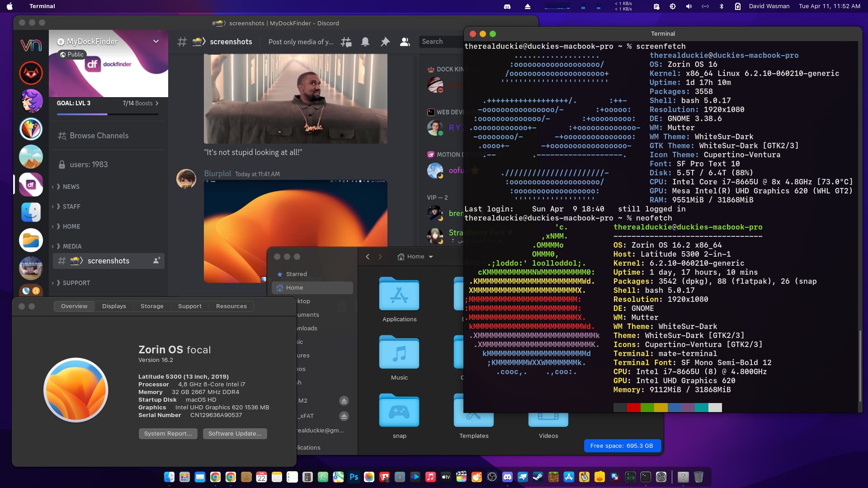This screenshot has width=868, height=488.
Task: Toggle the Discord member list icon
Action: click(x=405, y=42)
